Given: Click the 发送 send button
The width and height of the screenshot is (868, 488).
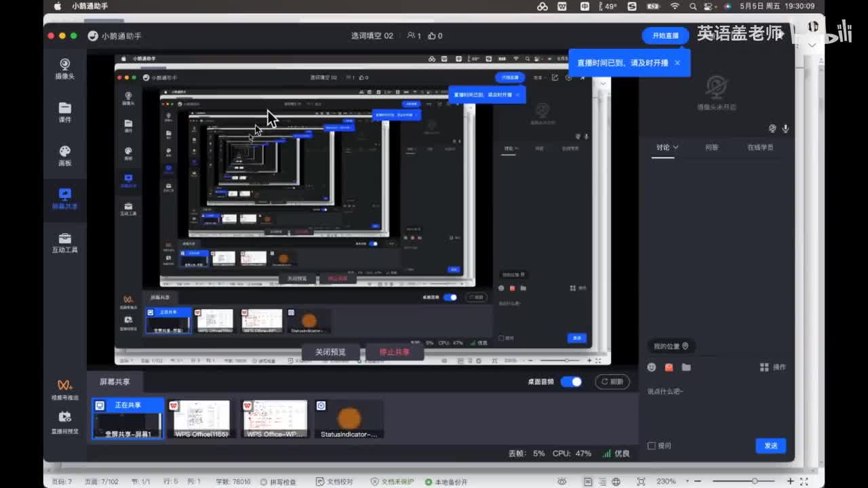Looking at the screenshot, I should tap(771, 445).
